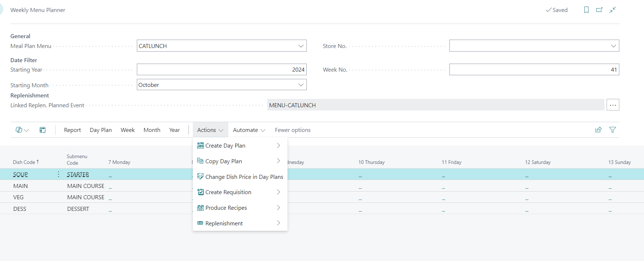This screenshot has height=261, width=644.
Task: Open the Store No. dropdown
Action: (x=613, y=46)
